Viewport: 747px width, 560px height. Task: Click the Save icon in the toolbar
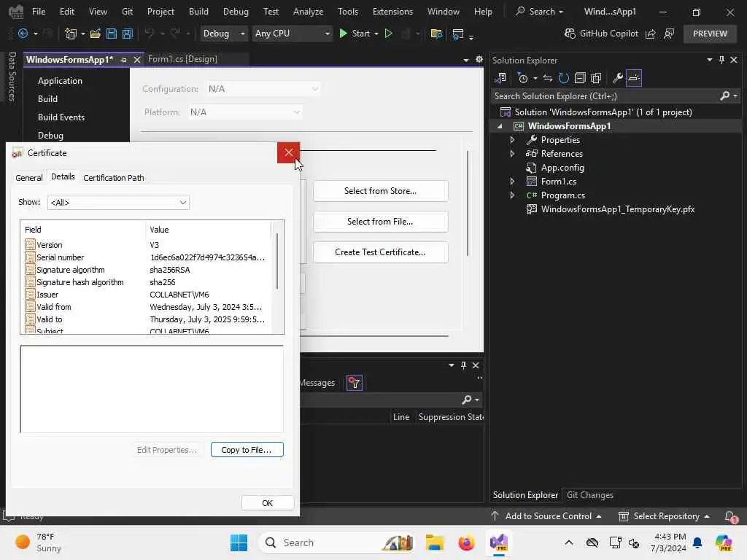click(112, 34)
